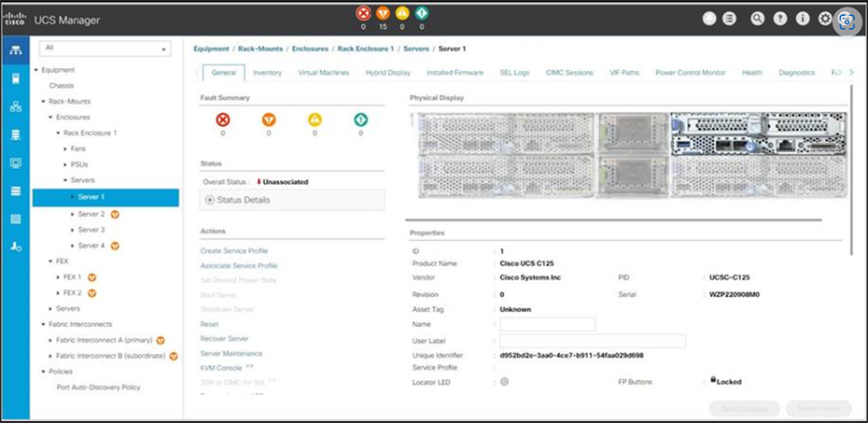Collapse the Rack-Mounts tree node

pos(44,102)
